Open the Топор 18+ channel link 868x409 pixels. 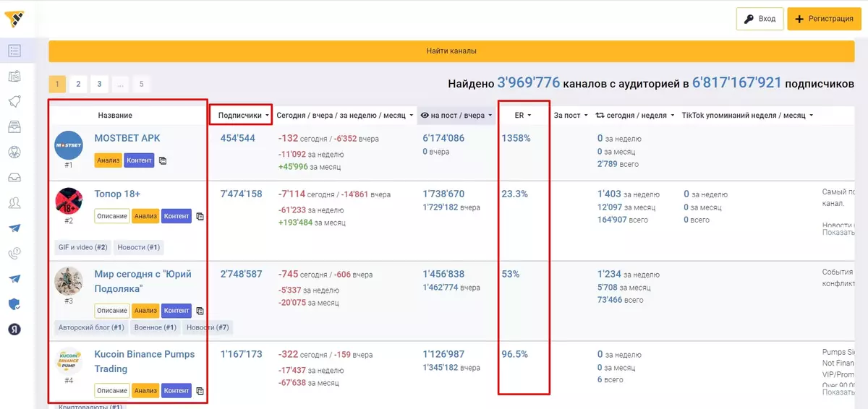pyautogui.click(x=117, y=194)
